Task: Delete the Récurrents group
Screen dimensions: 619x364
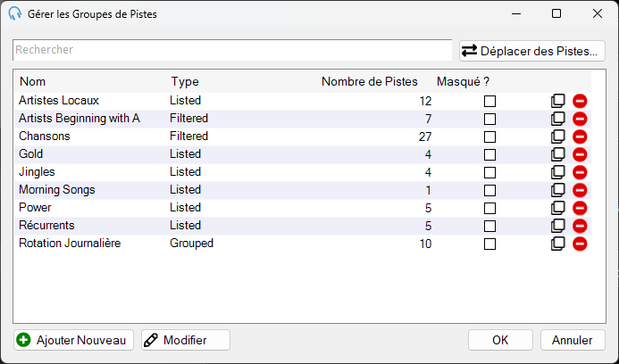Action: coord(580,226)
